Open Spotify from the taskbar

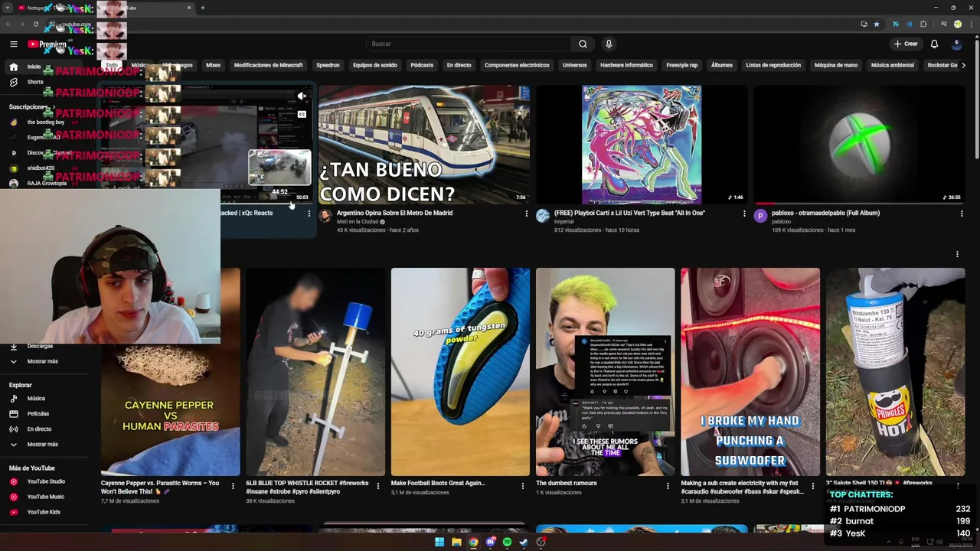click(x=507, y=542)
